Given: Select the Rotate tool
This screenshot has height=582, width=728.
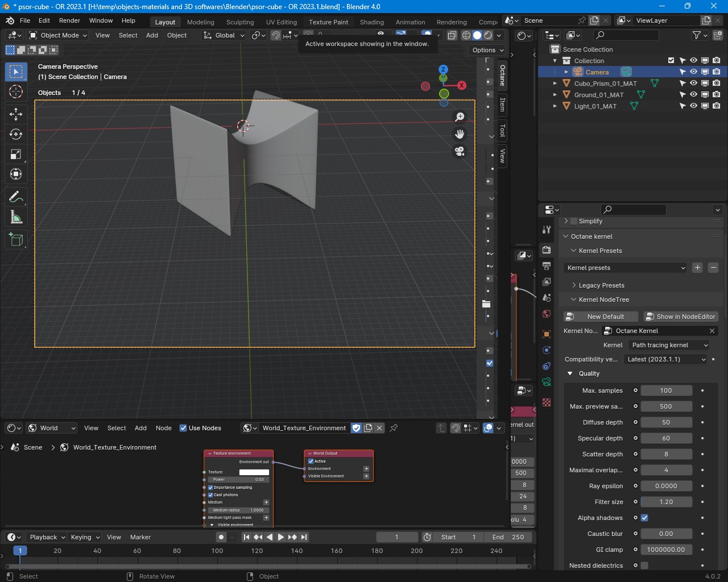Looking at the screenshot, I should [x=16, y=134].
